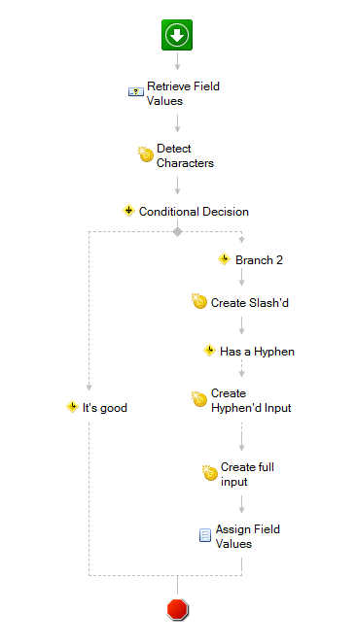
Task: Click the Has a Hyphen label
Action: [x=258, y=352]
